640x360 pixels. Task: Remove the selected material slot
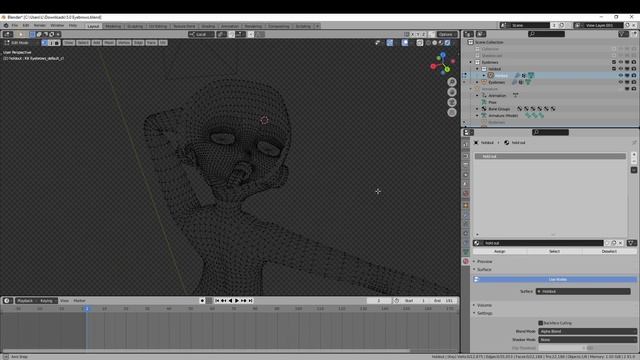[x=633, y=161]
